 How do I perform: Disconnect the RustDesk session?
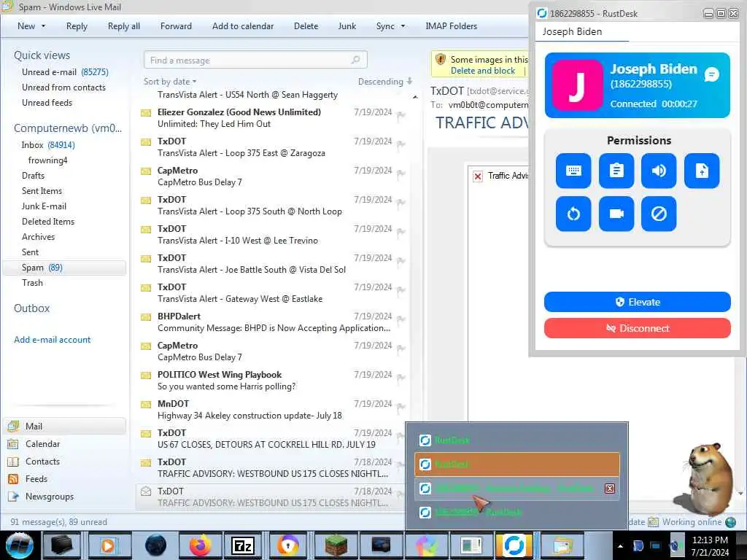tap(637, 328)
